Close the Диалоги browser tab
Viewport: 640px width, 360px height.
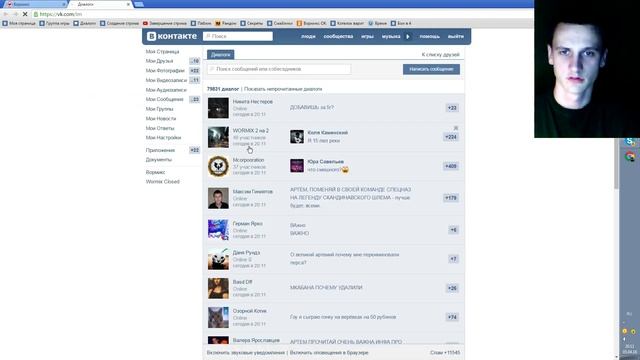tap(128, 4)
